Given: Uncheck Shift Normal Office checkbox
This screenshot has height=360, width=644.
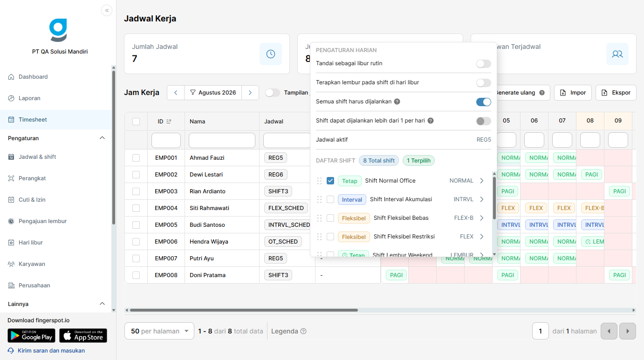Looking at the screenshot, I should point(330,181).
